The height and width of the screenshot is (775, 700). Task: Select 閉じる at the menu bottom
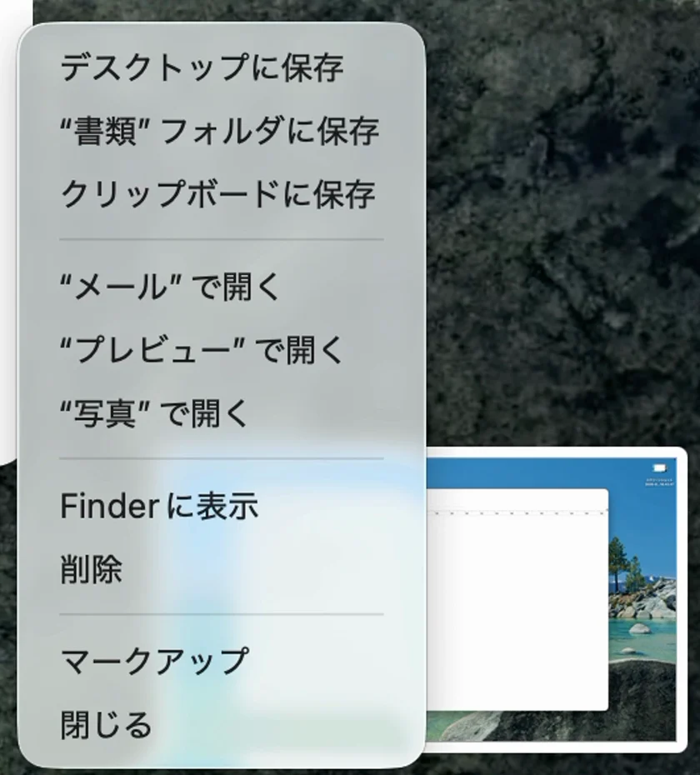pyautogui.click(x=222, y=725)
